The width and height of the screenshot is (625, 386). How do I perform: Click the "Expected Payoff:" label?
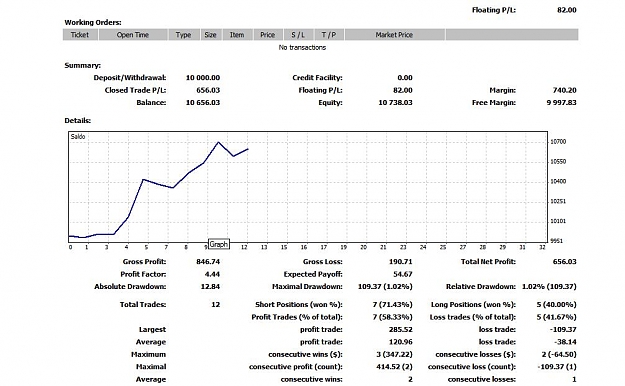pyautogui.click(x=313, y=274)
